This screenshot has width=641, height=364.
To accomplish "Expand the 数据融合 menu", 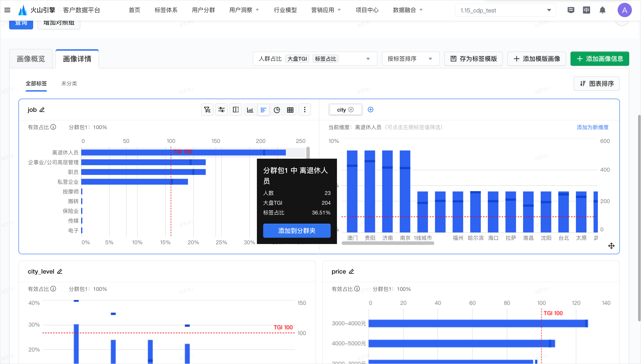I will pyautogui.click(x=408, y=10).
